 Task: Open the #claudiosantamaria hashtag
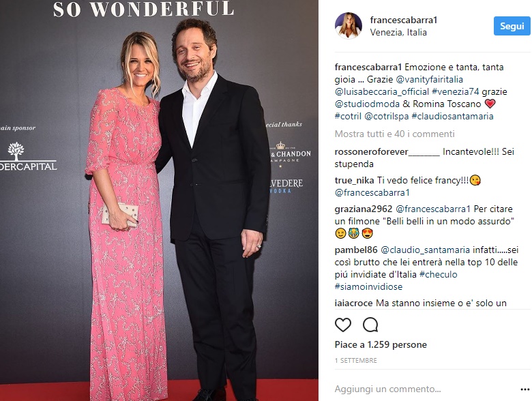tap(452, 116)
